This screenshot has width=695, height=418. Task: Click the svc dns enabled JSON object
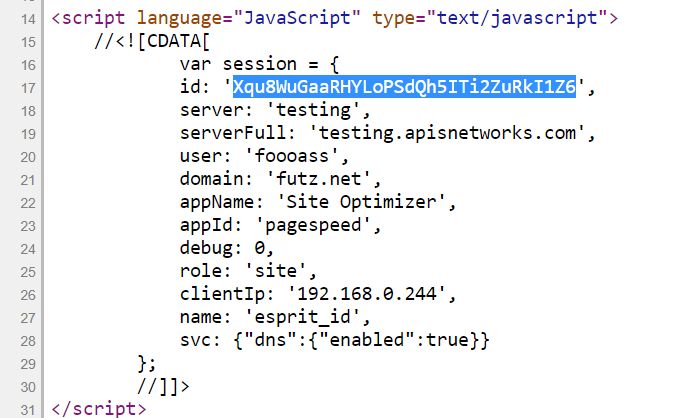pyautogui.click(x=360, y=340)
